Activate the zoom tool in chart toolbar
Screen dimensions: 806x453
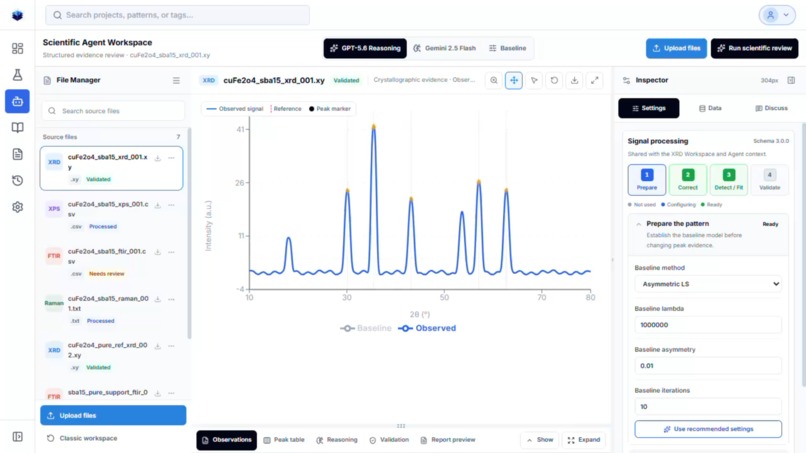coord(493,80)
